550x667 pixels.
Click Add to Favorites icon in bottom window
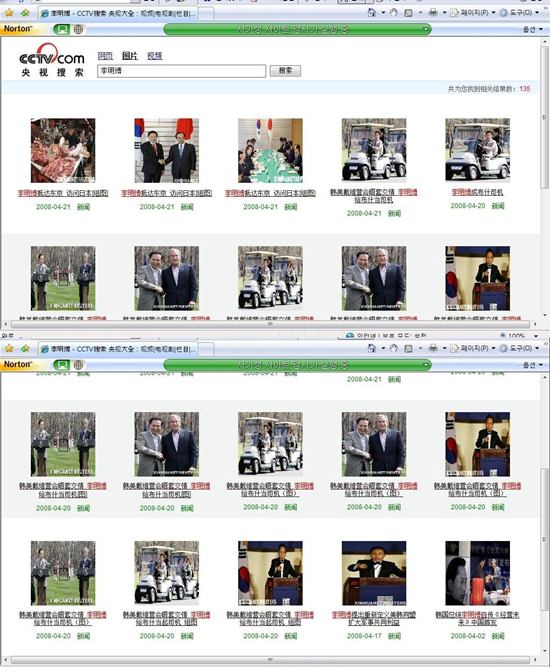tap(25, 348)
